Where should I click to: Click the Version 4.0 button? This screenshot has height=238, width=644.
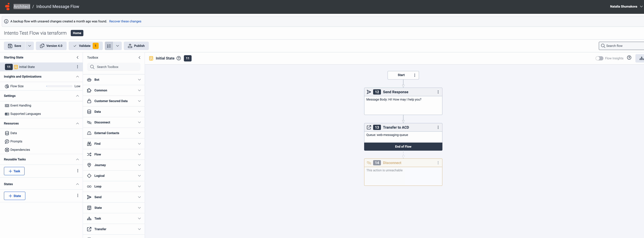coord(51,46)
